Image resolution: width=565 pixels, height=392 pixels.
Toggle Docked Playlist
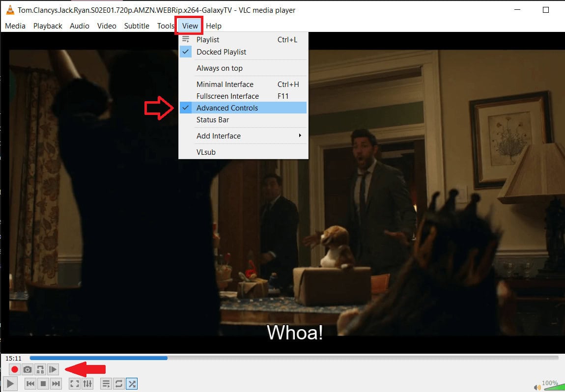point(221,52)
